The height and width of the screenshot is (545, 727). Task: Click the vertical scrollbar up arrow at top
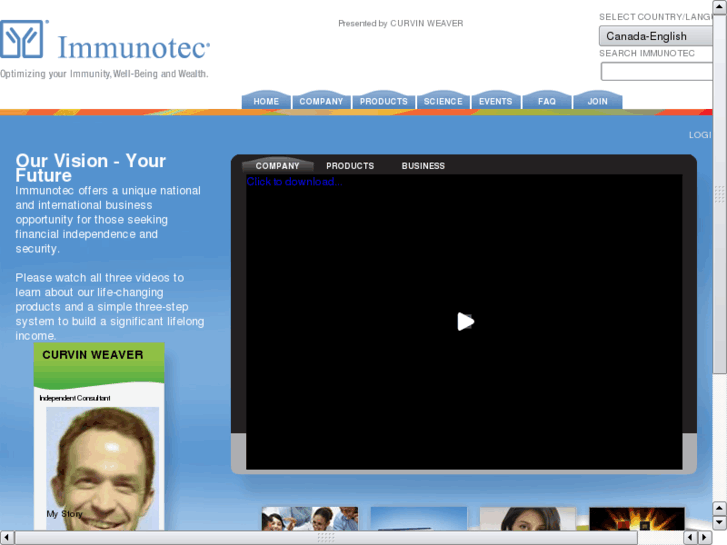(x=719, y=6)
